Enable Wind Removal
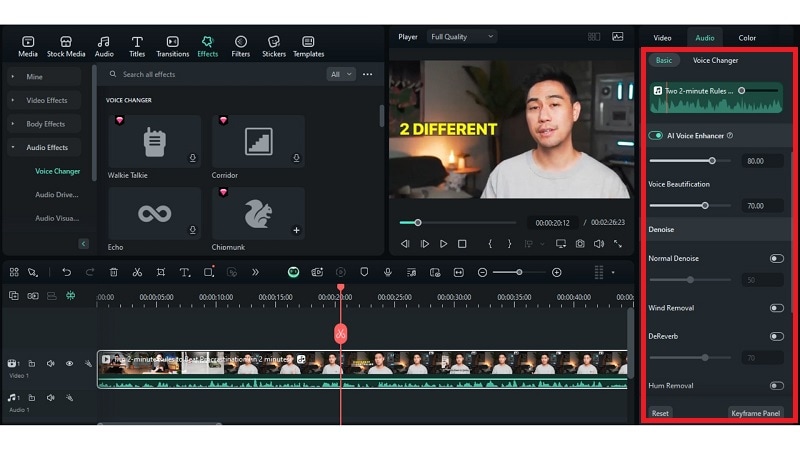 point(777,308)
